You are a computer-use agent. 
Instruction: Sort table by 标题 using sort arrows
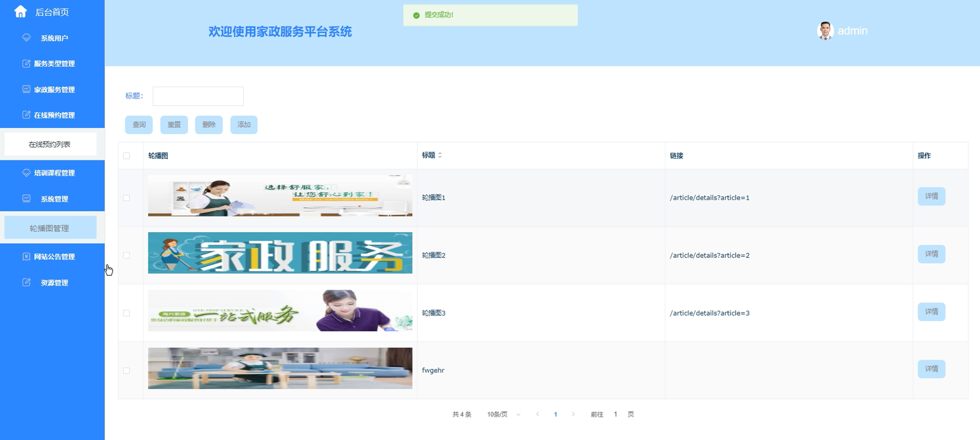440,155
